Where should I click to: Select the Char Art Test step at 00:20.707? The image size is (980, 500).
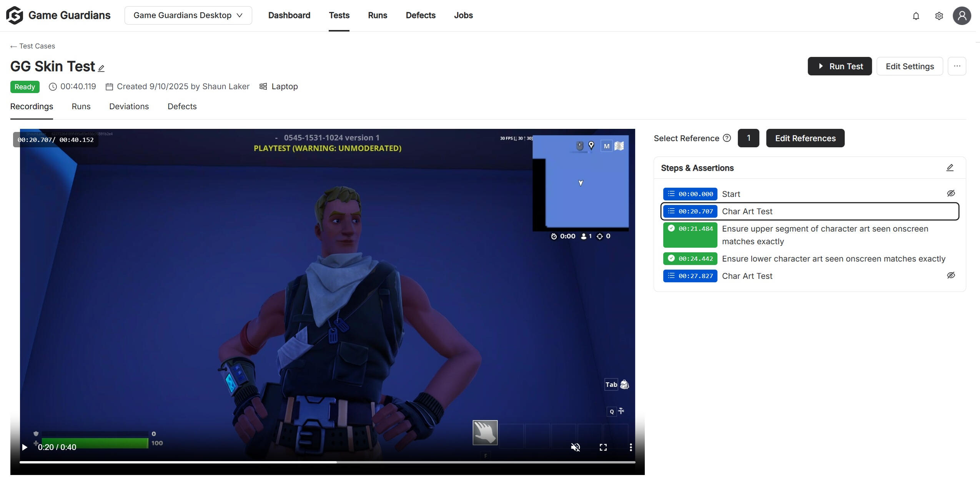pos(810,211)
